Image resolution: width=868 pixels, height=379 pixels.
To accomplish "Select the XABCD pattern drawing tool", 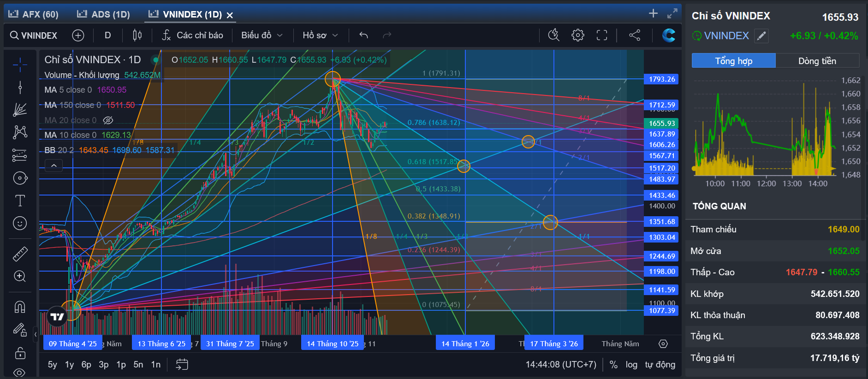I will pyautogui.click(x=20, y=132).
